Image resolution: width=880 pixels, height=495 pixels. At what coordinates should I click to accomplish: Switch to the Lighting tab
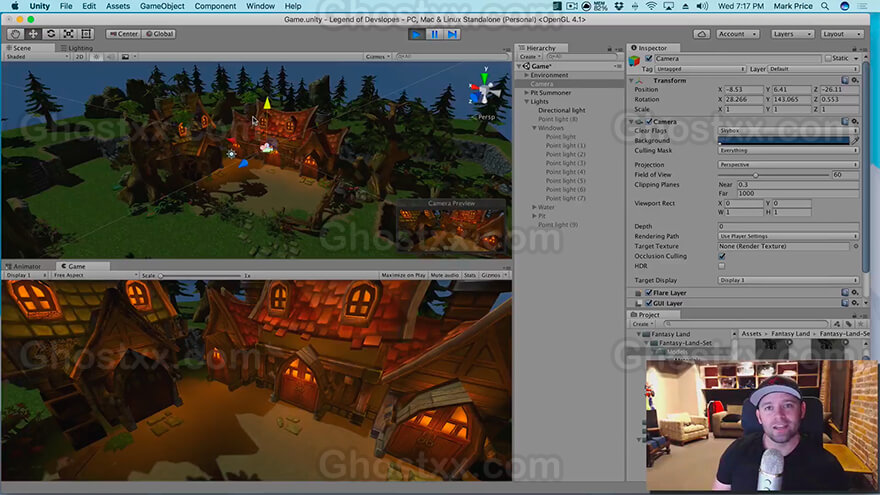click(x=77, y=48)
